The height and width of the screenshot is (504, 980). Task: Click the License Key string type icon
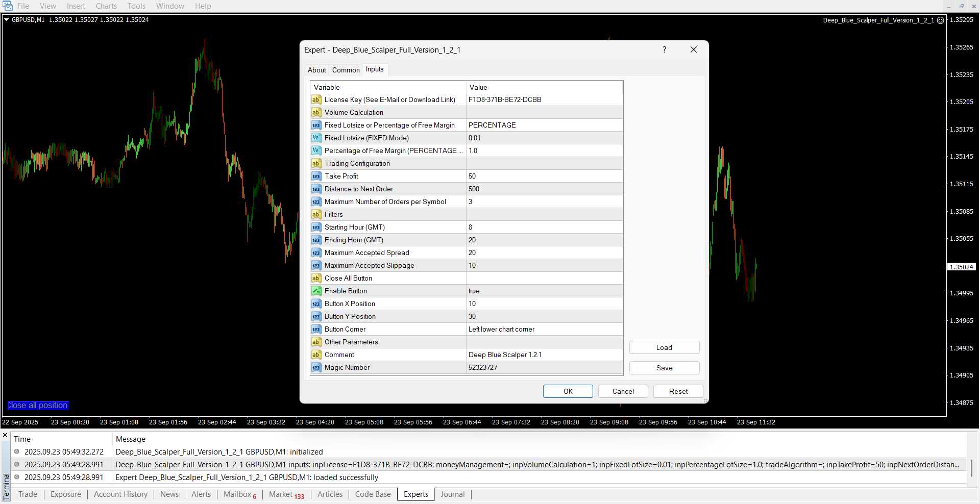[x=316, y=99]
